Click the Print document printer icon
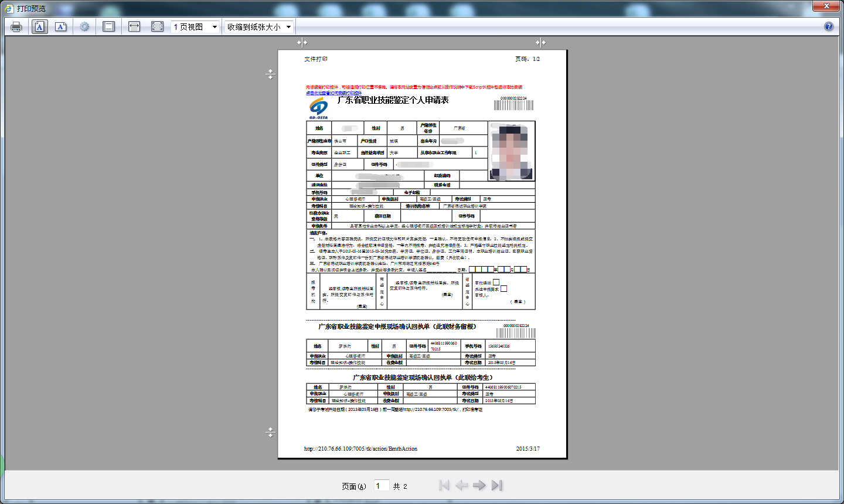The width and height of the screenshot is (844, 504). click(16, 27)
